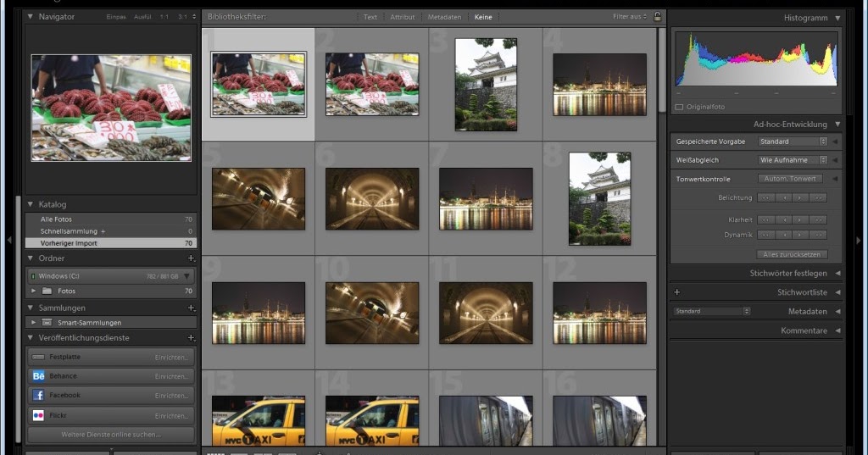This screenshot has height=455, width=868.
Task: Expand the Stichwörter festlegen panel
Action: tap(837, 273)
